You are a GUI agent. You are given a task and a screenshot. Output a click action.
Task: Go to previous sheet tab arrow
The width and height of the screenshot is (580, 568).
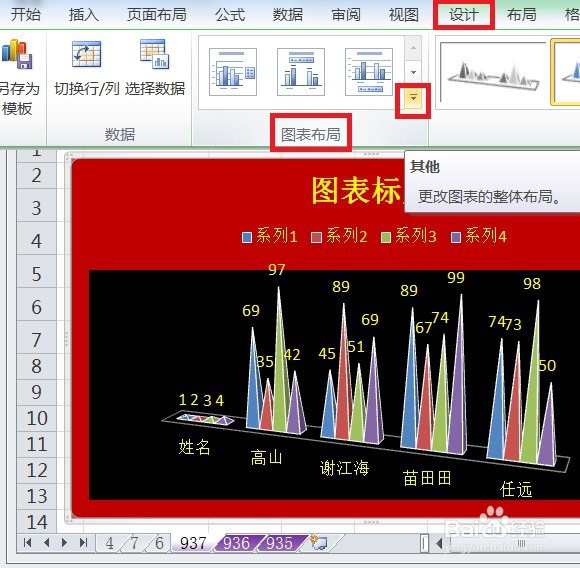tap(47, 543)
